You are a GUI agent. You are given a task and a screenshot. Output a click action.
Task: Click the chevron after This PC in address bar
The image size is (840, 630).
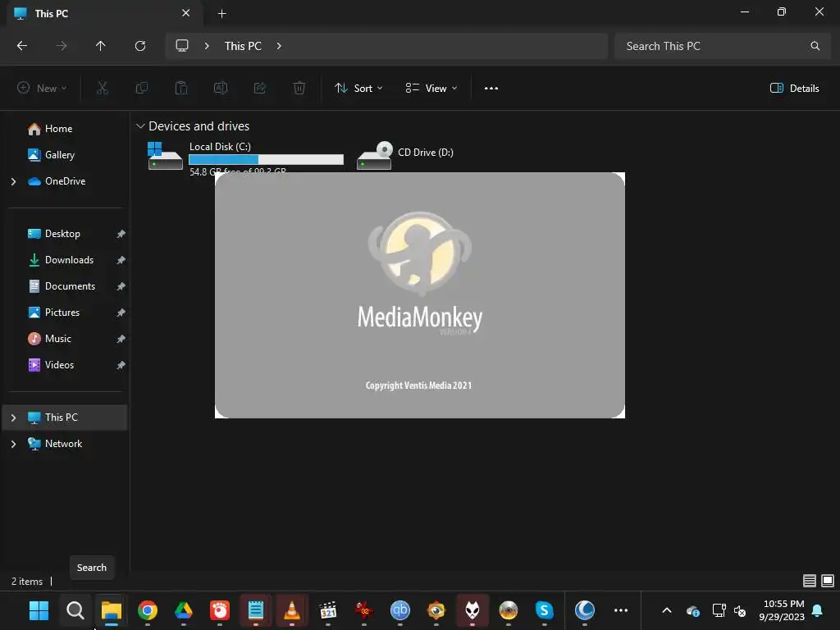point(279,46)
